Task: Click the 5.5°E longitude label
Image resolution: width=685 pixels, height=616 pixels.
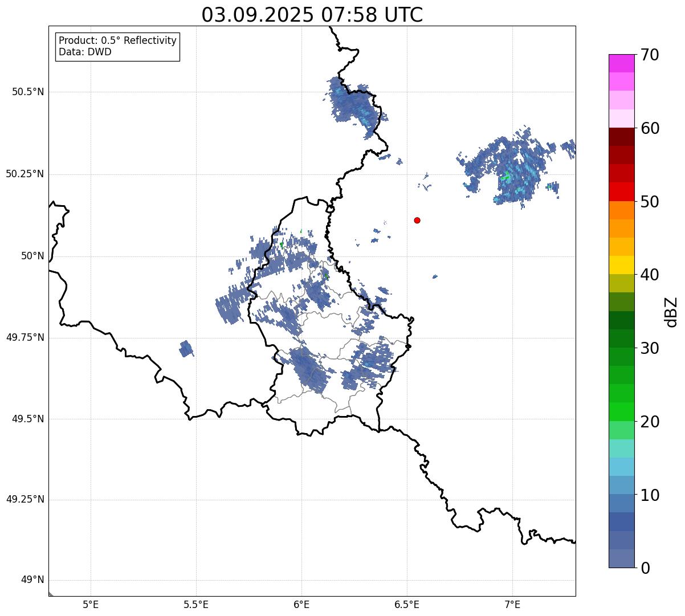Action: (196, 604)
